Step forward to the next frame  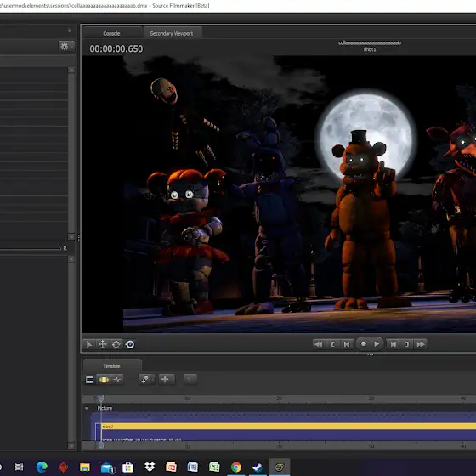393,344
